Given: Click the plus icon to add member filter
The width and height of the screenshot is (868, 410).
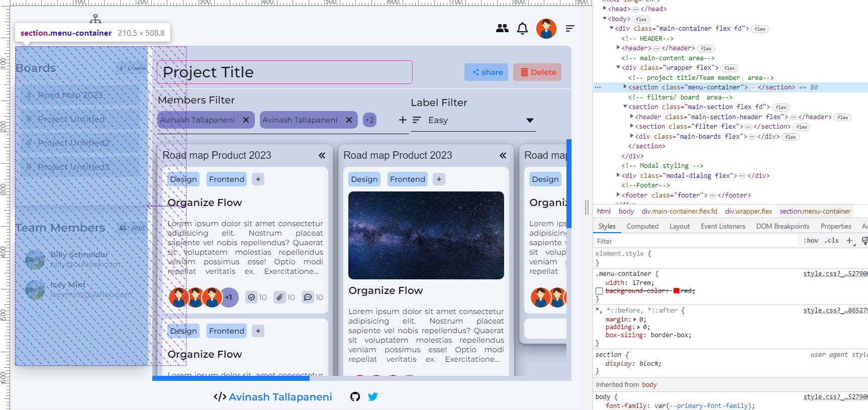Looking at the screenshot, I should click(403, 120).
